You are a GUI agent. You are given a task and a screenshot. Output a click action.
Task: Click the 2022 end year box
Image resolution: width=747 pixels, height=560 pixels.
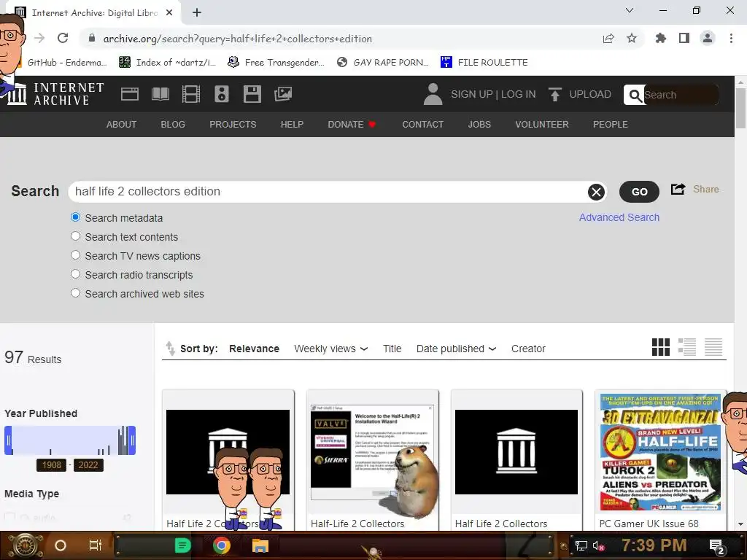[88, 464]
